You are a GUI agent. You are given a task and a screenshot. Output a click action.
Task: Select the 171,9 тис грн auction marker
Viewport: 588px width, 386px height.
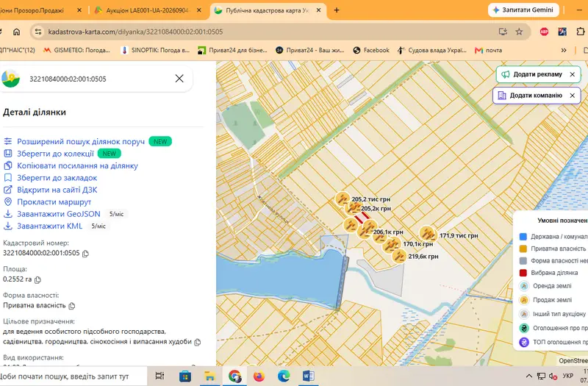tap(427, 234)
